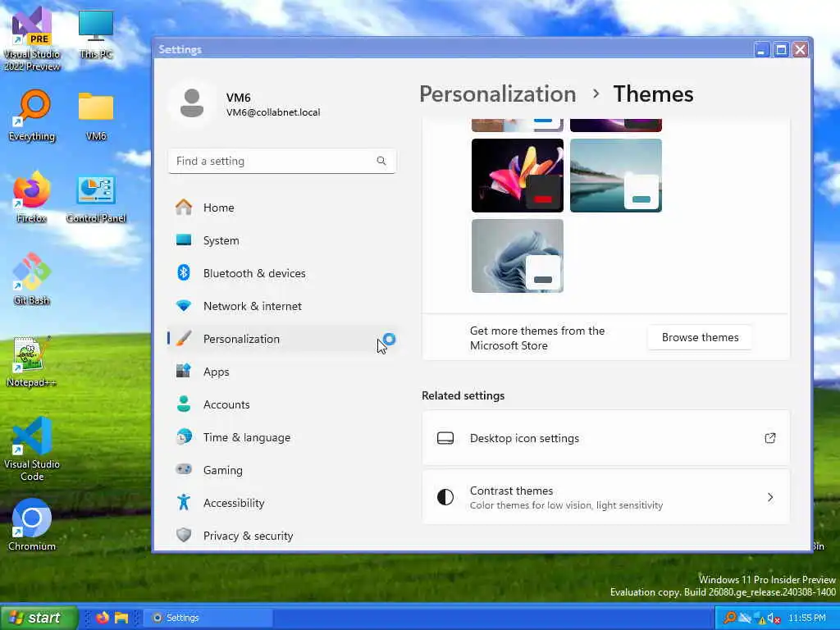Click the muted volume tray icon
840x630 pixels.
773,618
